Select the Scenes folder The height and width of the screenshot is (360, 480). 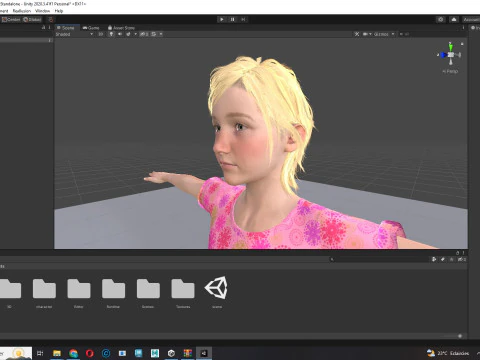point(148,292)
